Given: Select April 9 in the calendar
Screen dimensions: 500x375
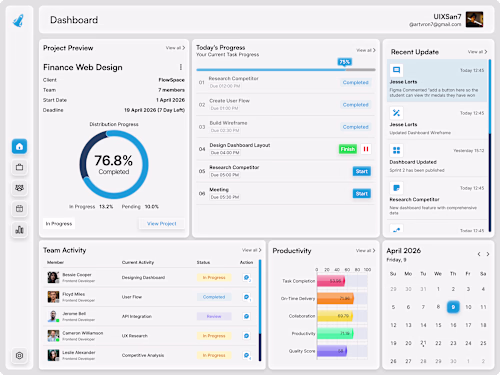Looking at the screenshot, I should pyautogui.click(x=453, y=307).
